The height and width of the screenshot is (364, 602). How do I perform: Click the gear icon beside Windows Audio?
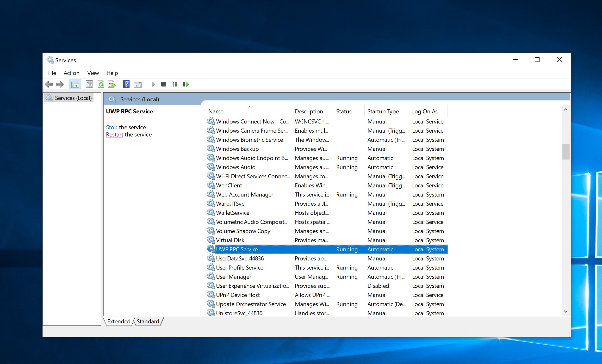[x=211, y=167]
